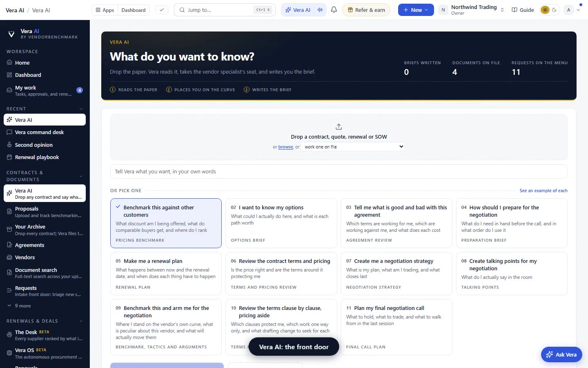
Task: Click the Vera OS sidebar icon
Action: click(9, 353)
